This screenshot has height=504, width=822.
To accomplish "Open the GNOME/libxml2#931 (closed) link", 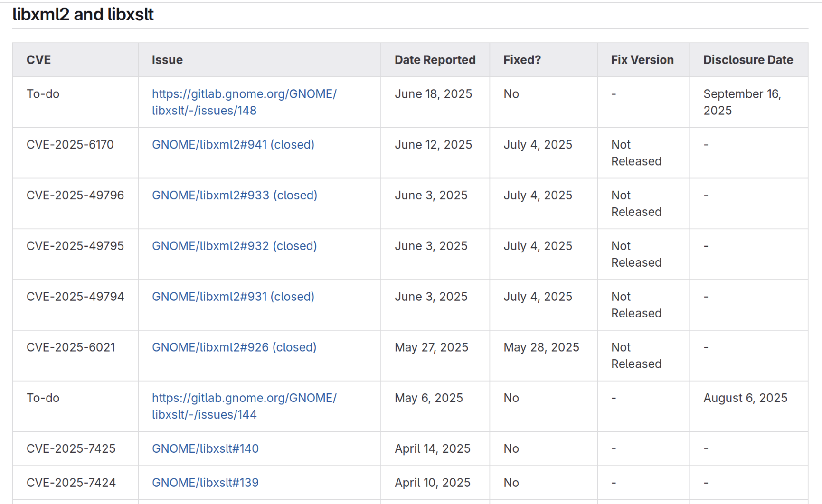I will (x=233, y=297).
